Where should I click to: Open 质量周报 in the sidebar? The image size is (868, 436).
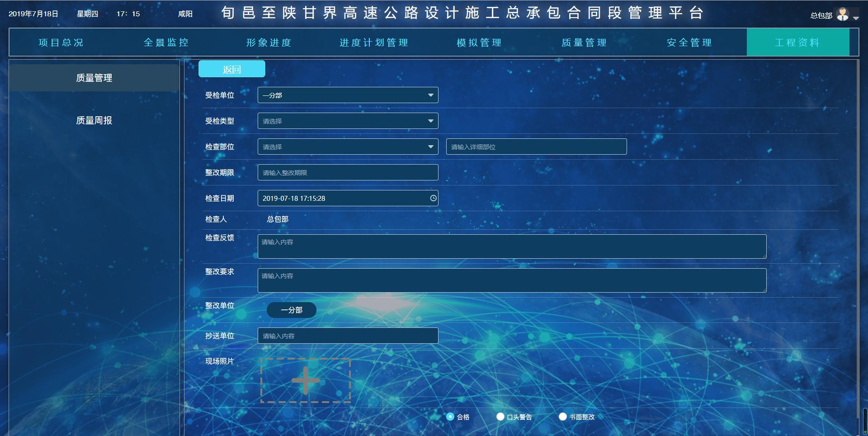click(x=94, y=120)
